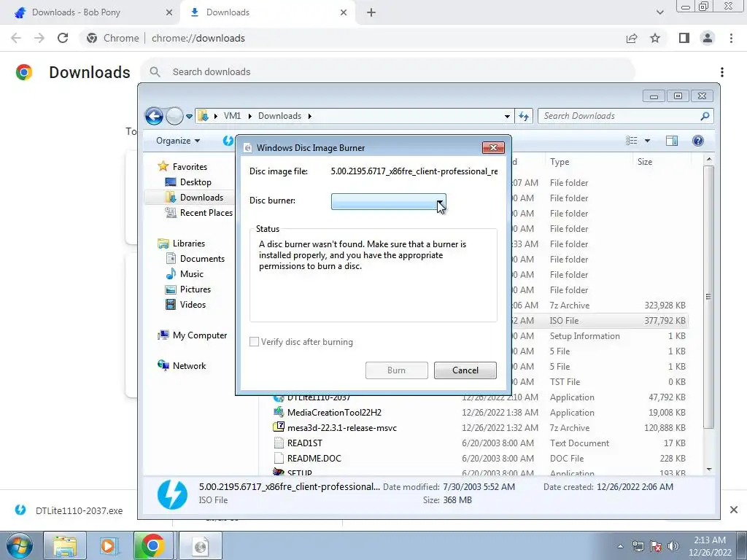The image size is (747, 560).
Task: Click the taskbar clock showing 2:13 AM
Action: click(710, 546)
